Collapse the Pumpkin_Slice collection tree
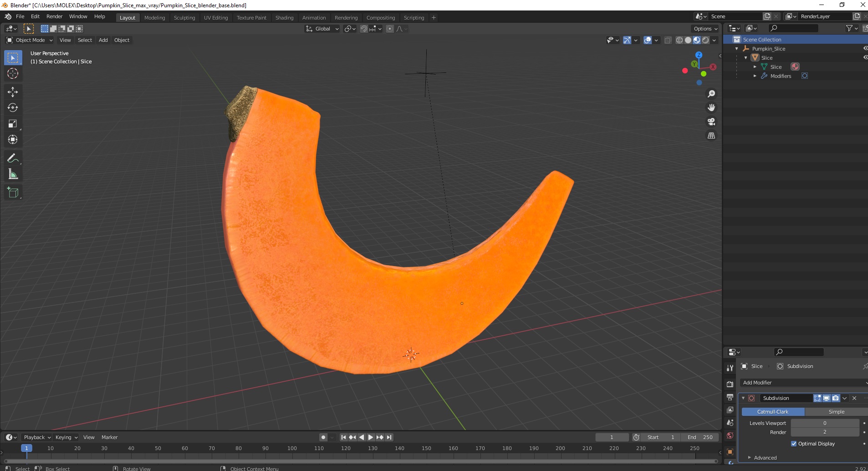Image resolution: width=868 pixels, height=471 pixels. click(737, 49)
